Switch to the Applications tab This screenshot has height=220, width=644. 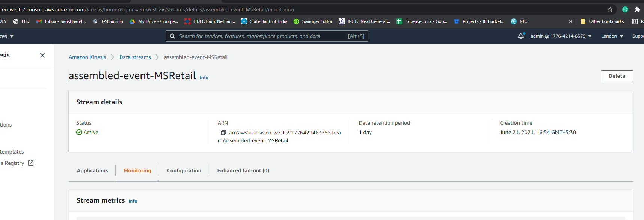click(92, 170)
